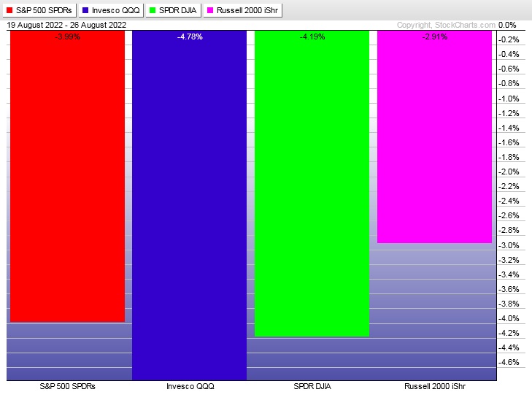Click the green SPDR DJIA legend swatch

coord(153,10)
